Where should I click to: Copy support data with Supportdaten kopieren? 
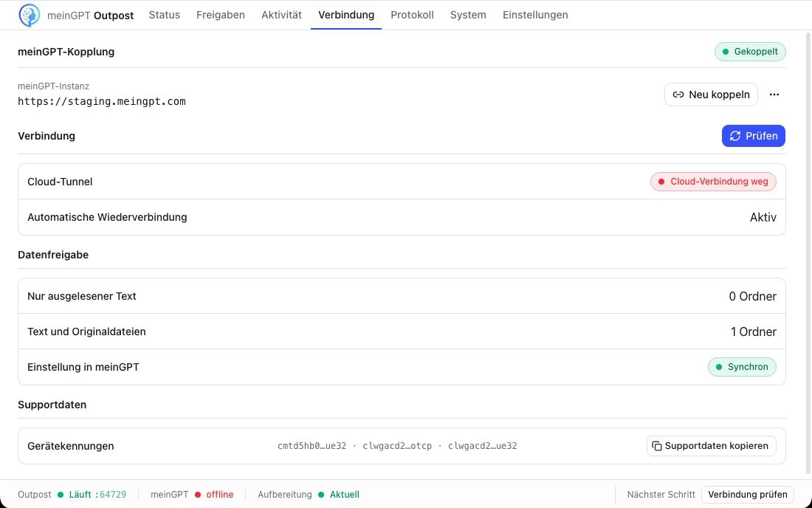point(711,446)
